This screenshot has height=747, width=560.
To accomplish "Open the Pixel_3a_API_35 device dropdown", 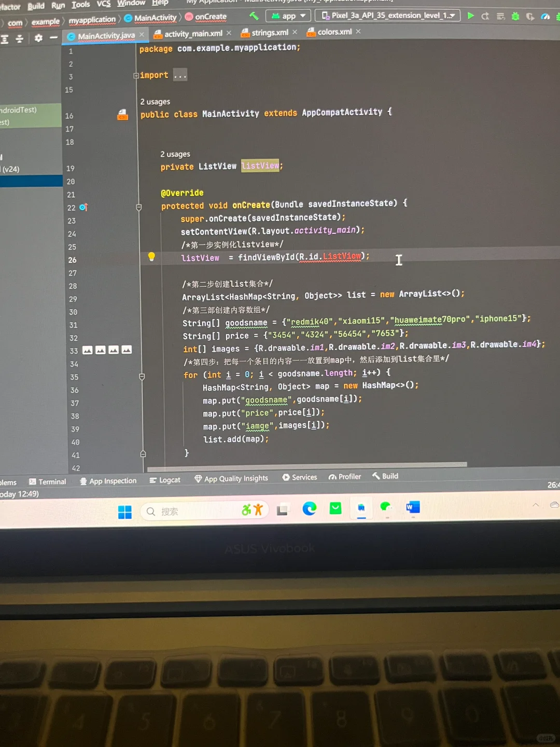I will coord(388,16).
